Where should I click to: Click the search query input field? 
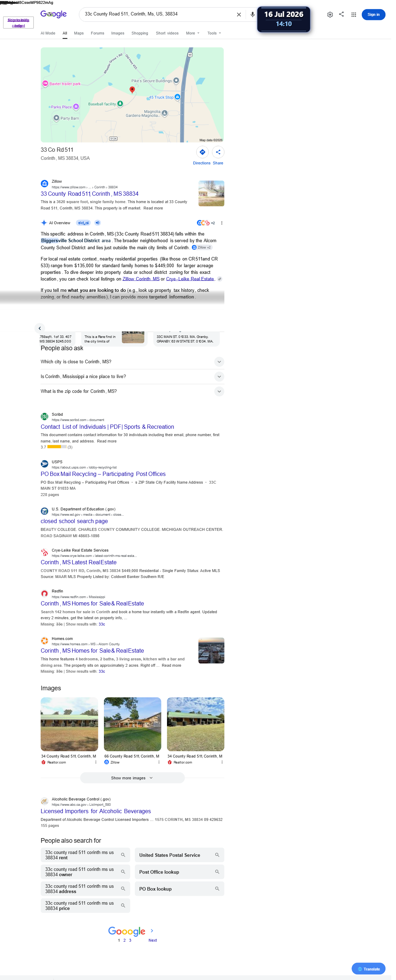tap(158, 14)
